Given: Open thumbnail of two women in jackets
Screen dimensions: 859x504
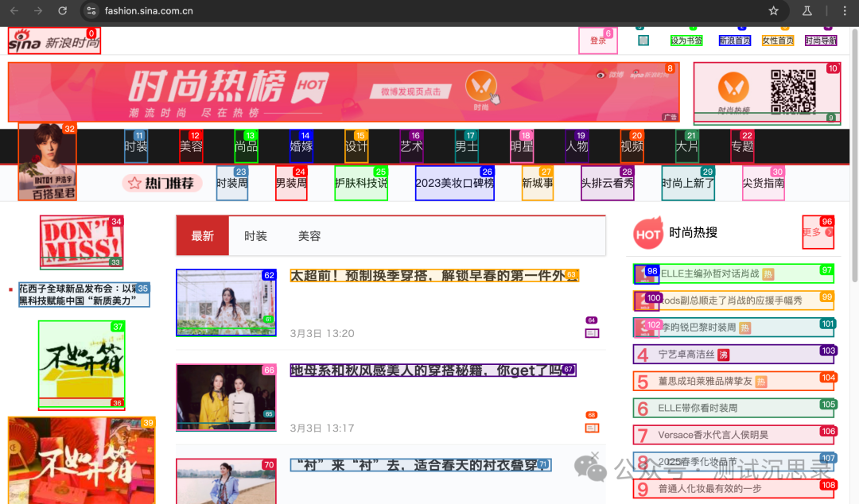Looking at the screenshot, I should click(226, 397).
